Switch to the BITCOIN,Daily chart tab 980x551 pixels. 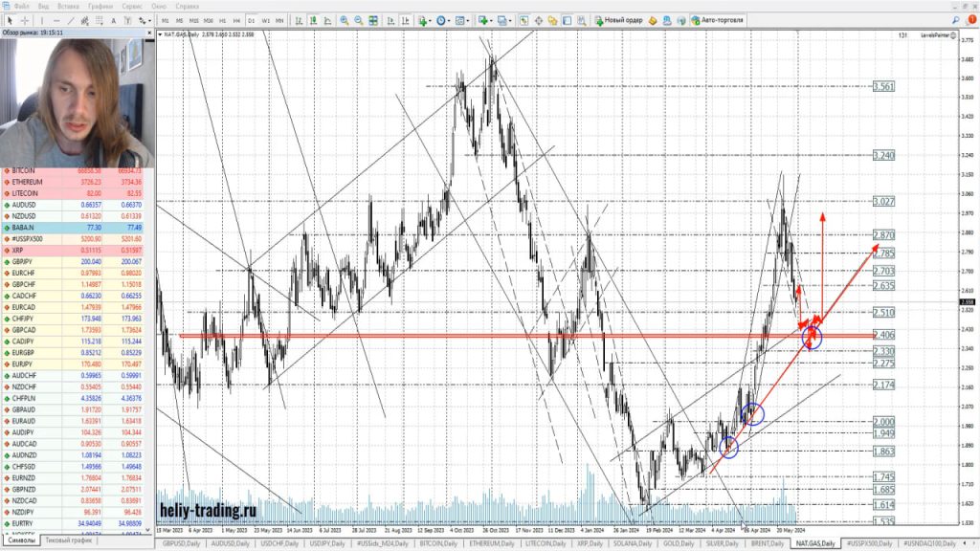[x=439, y=542]
